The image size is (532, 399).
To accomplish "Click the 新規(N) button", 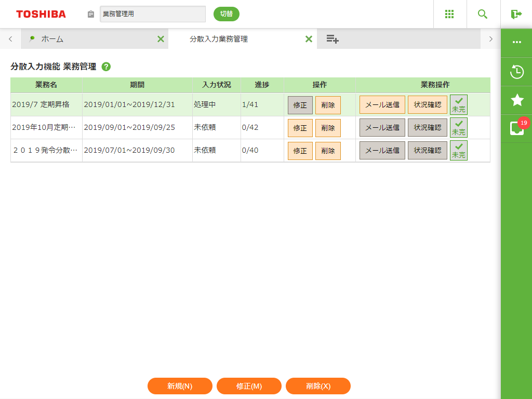I will coord(180,386).
